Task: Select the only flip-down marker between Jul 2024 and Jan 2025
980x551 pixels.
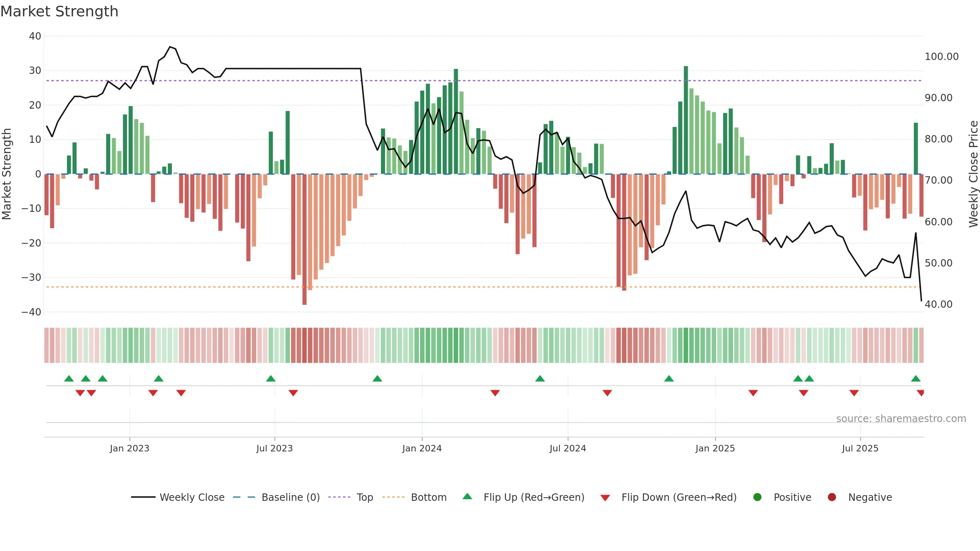Action: 607,393
